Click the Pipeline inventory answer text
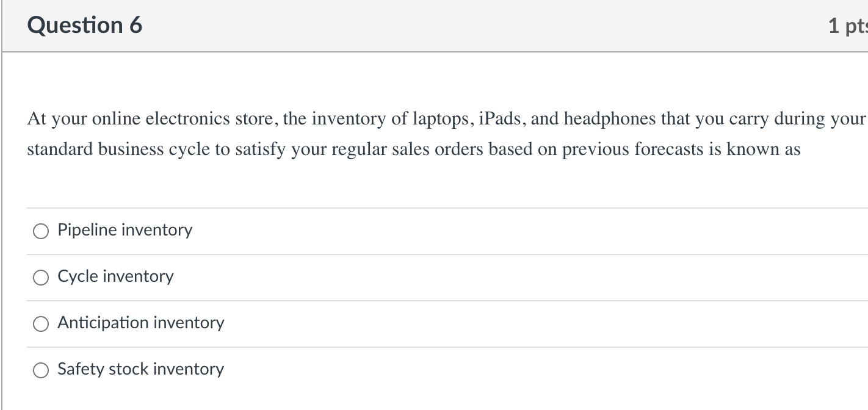 [125, 230]
